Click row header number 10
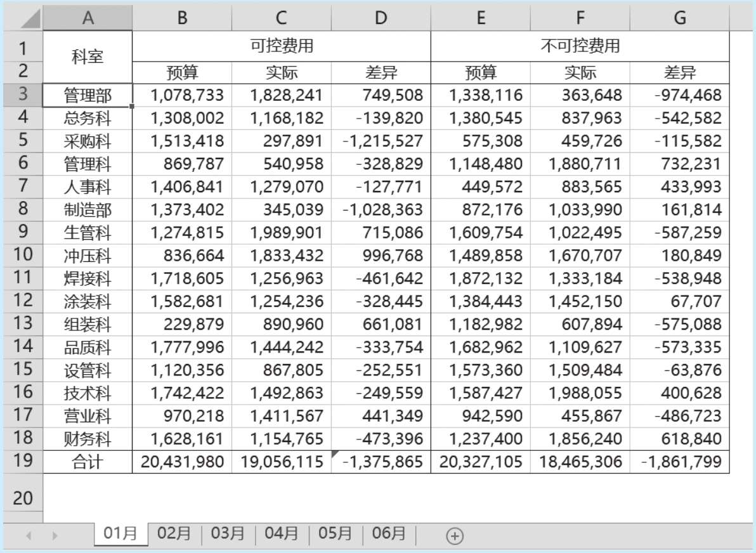 pos(22,255)
